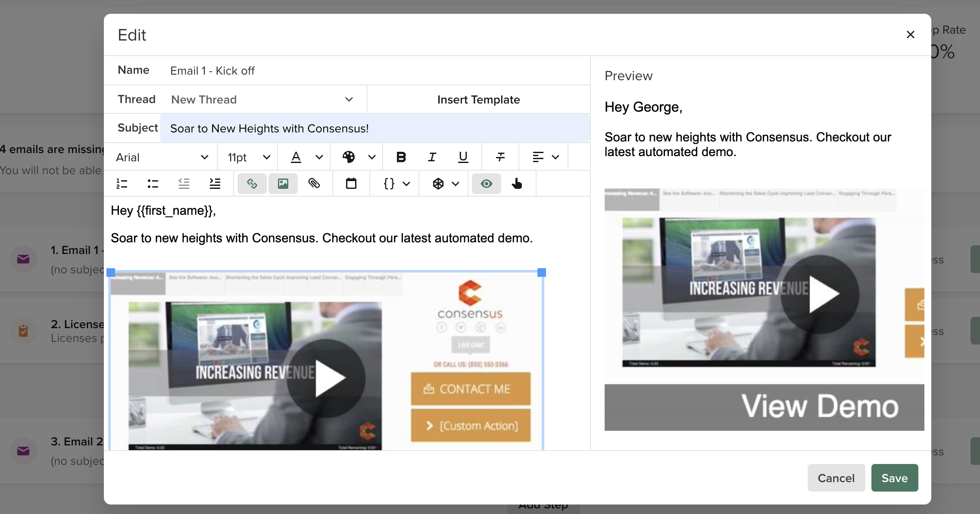Toggle bold formatting

pos(401,157)
